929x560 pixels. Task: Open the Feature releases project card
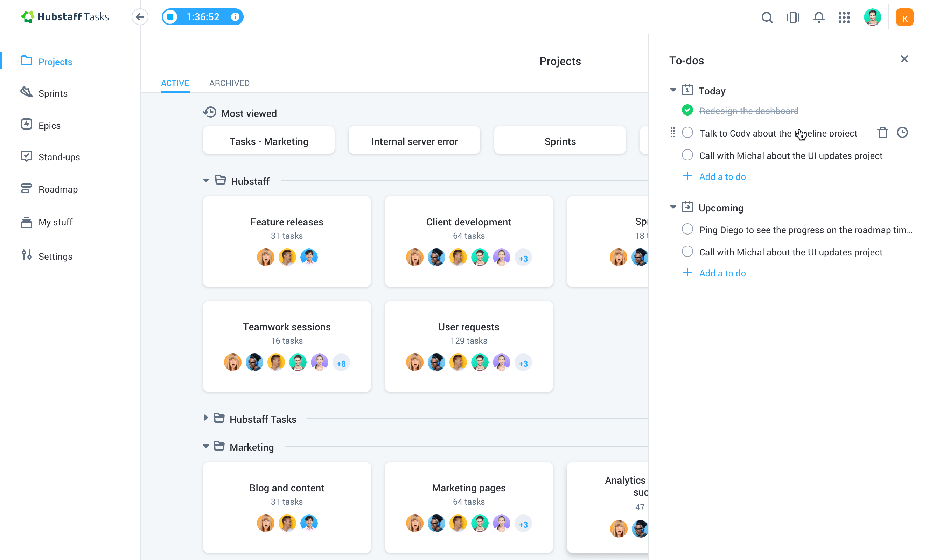point(287,241)
